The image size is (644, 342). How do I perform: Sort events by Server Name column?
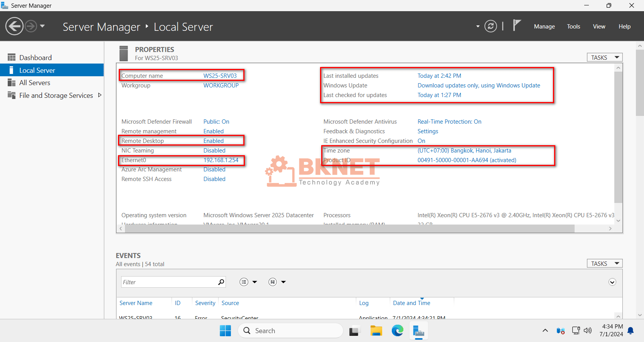click(x=136, y=303)
